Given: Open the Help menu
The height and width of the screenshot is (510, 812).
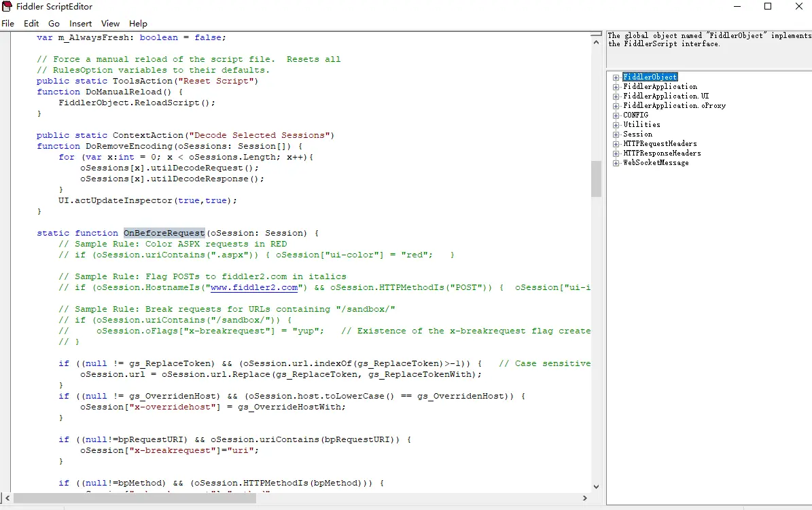Looking at the screenshot, I should 138,23.
